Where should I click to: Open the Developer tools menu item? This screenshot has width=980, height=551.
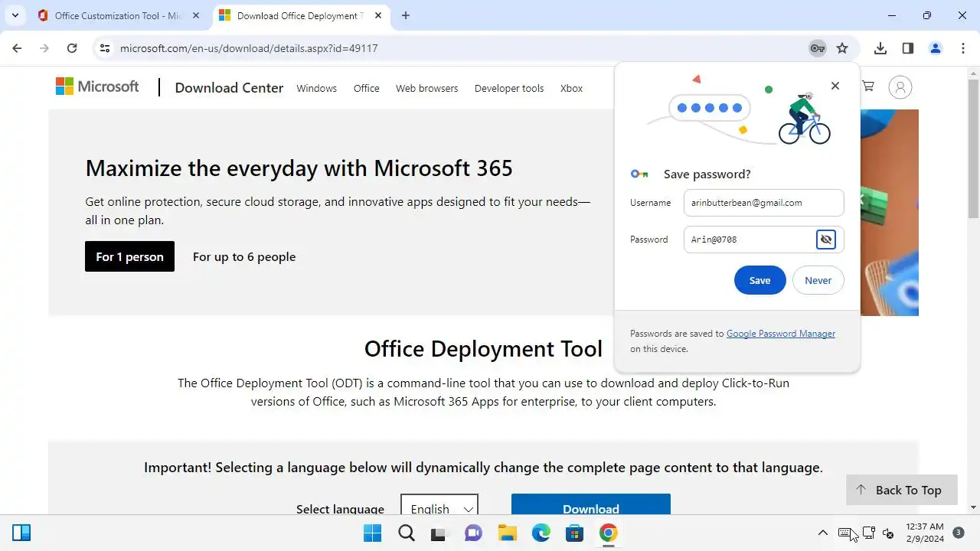[x=508, y=88]
